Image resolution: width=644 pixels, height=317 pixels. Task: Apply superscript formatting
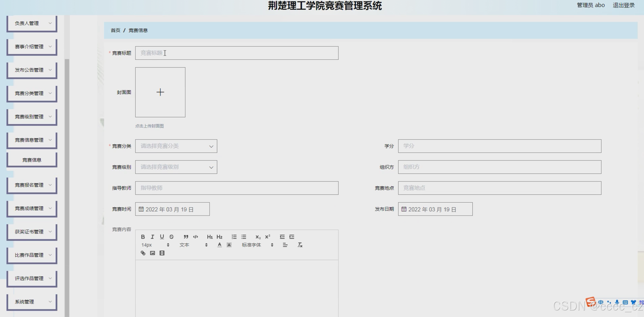pos(267,237)
